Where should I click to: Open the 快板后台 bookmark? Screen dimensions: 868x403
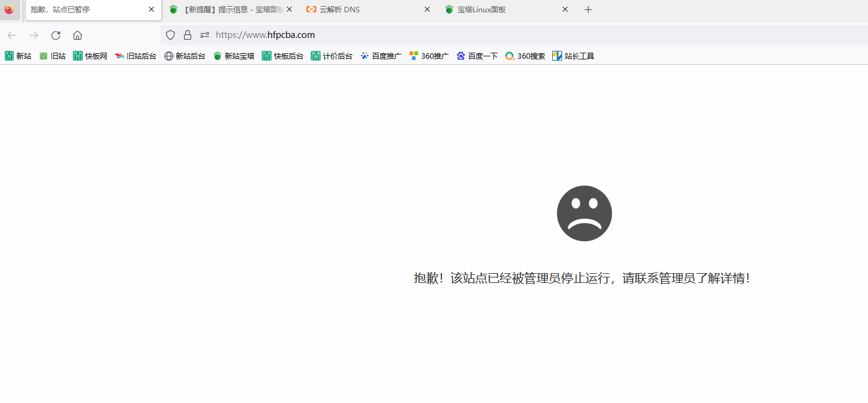283,56
